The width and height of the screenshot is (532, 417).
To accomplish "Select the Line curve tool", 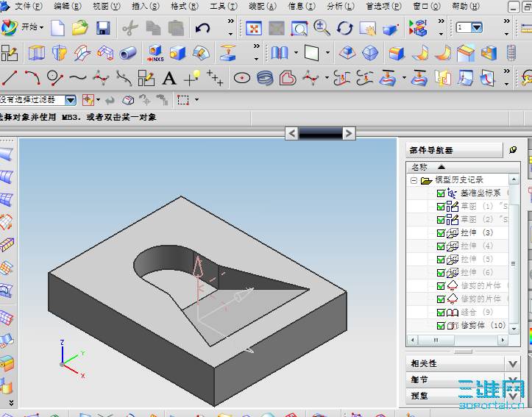I will (10, 78).
